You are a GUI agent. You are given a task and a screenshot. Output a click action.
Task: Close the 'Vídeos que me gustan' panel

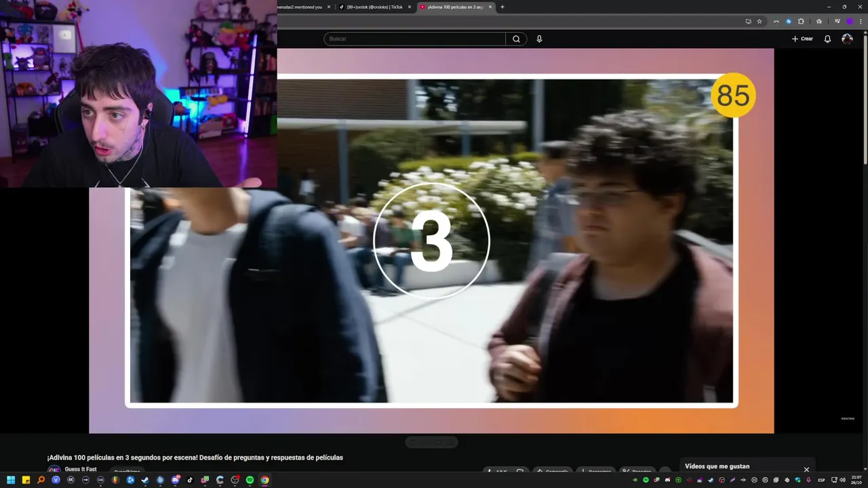click(x=806, y=469)
